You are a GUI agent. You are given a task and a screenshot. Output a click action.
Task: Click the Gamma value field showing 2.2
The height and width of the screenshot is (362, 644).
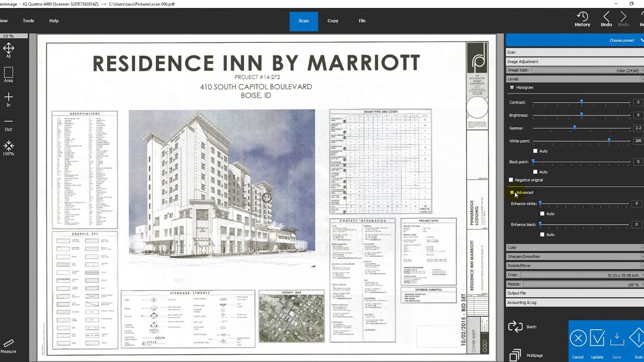click(x=638, y=128)
